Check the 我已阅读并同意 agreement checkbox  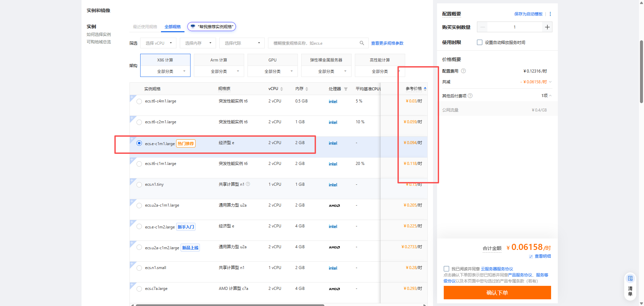coord(446,269)
